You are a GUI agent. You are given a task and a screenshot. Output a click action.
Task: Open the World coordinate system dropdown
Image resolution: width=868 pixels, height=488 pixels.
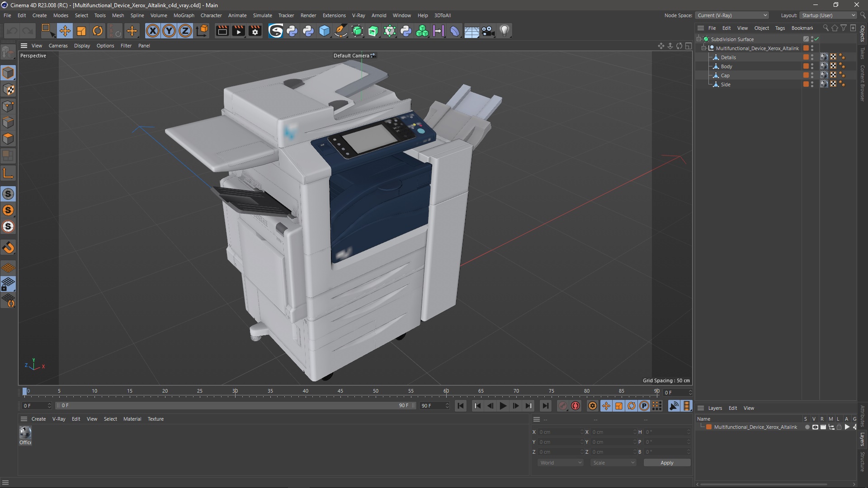561,463
